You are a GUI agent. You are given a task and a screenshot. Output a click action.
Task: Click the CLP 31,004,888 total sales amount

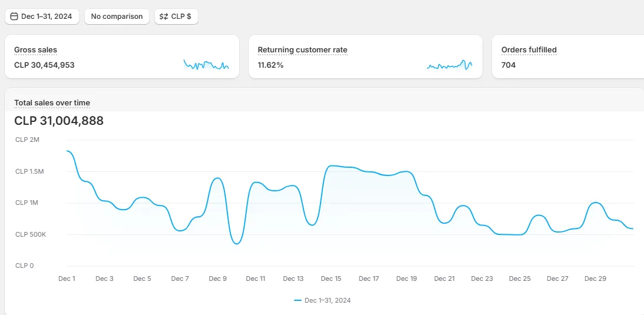(x=59, y=121)
